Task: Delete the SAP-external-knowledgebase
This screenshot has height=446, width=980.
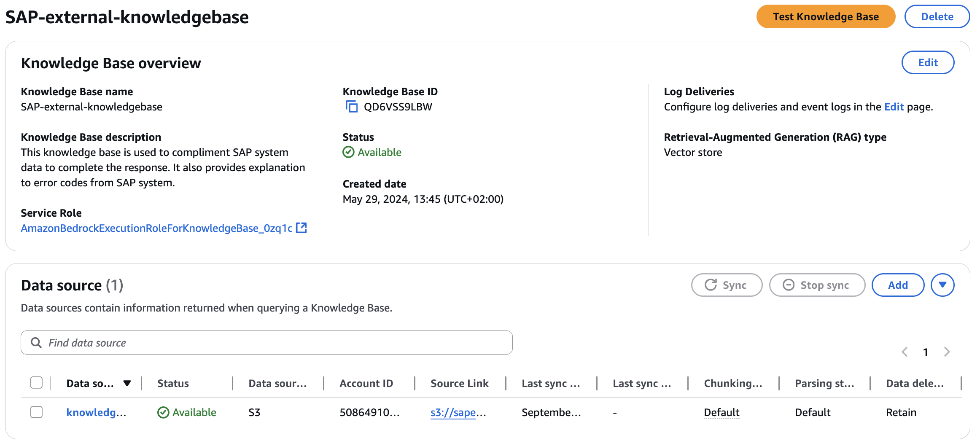Action: click(937, 17)
